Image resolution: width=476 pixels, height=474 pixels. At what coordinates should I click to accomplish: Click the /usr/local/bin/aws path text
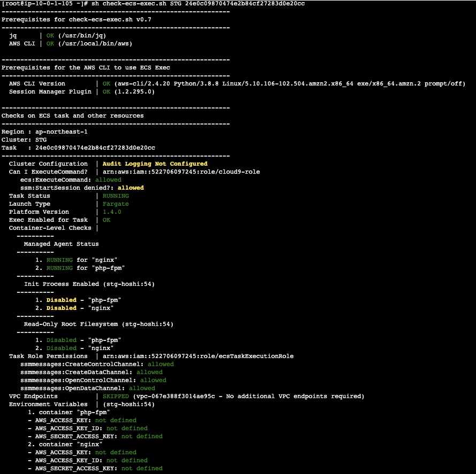(95, 43)
